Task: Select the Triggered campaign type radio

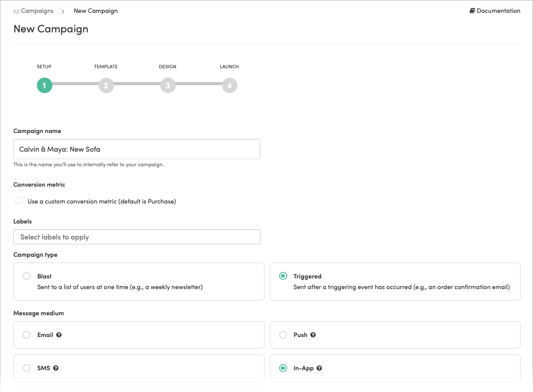Action: (x=283, y=276)
